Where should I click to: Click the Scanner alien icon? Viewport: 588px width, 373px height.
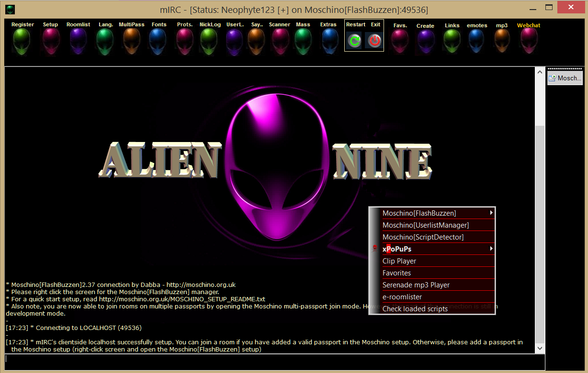[x=281, y=41]
